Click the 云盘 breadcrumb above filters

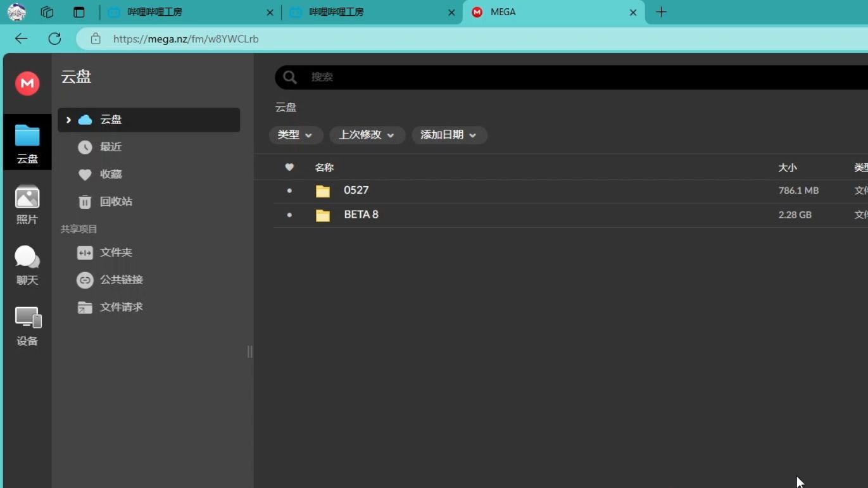click(x=286, y=108)
